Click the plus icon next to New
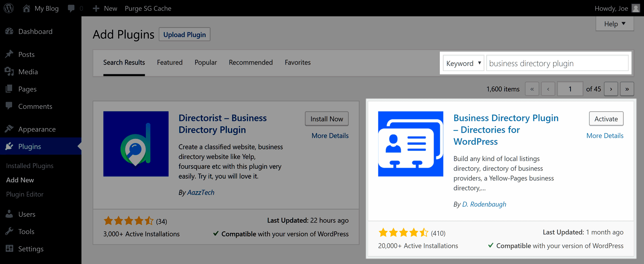This screenshot has width=644, height=264. click(96, 8)
